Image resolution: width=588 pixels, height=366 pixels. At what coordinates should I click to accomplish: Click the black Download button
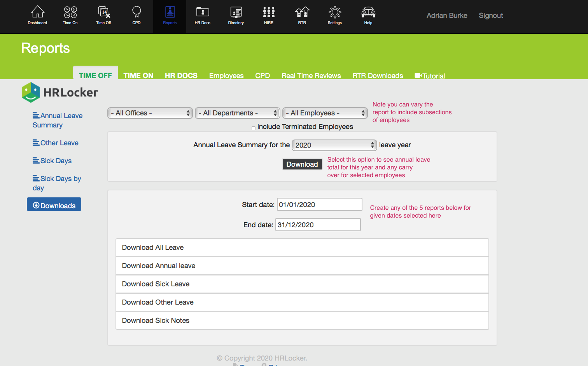302,164
